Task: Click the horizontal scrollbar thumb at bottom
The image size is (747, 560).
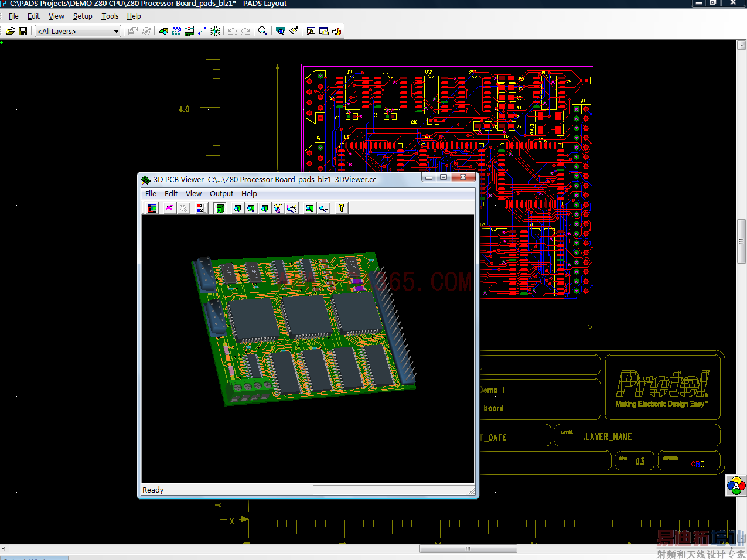Action: (468, 549)
